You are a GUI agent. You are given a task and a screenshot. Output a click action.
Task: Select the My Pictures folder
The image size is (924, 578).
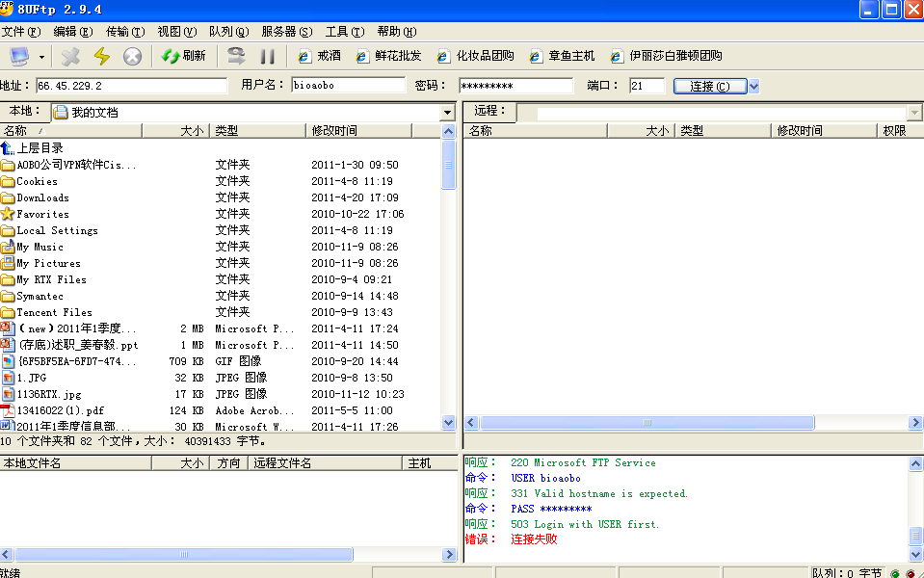(40, 263)
